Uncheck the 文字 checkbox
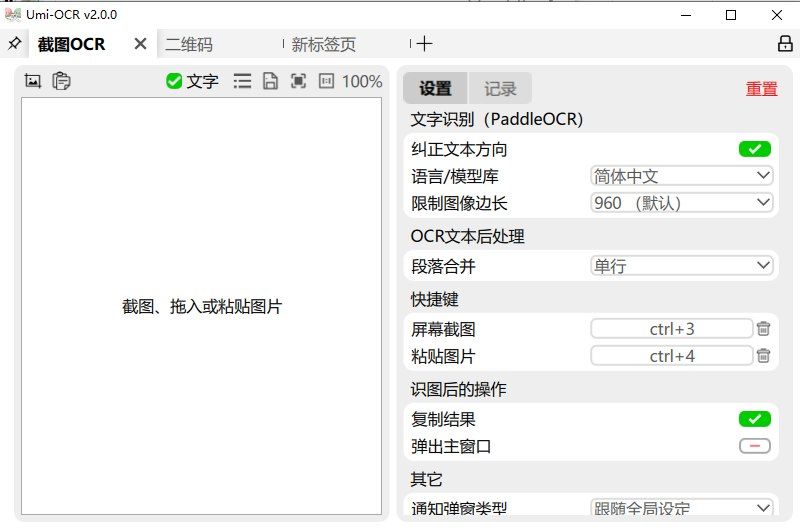This screenshot has width=800, height=529. [x=174, y=81]
